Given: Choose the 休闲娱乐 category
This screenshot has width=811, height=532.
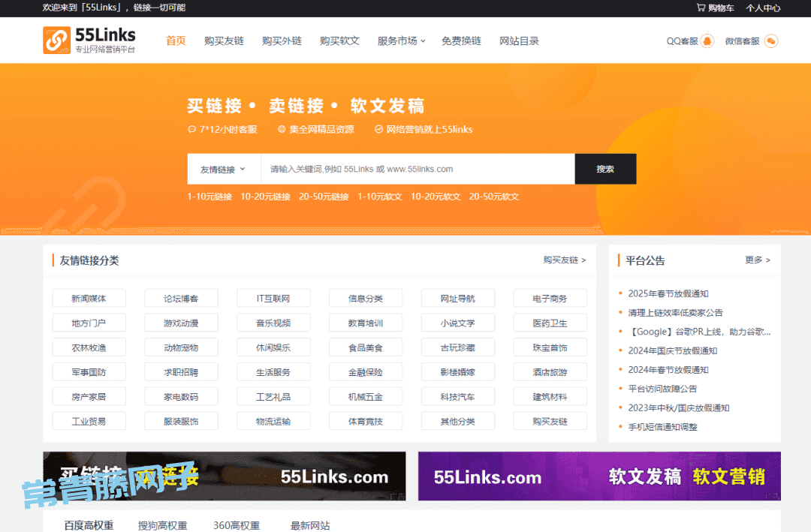Looking at the screenshot, I should tap(273, 347).
